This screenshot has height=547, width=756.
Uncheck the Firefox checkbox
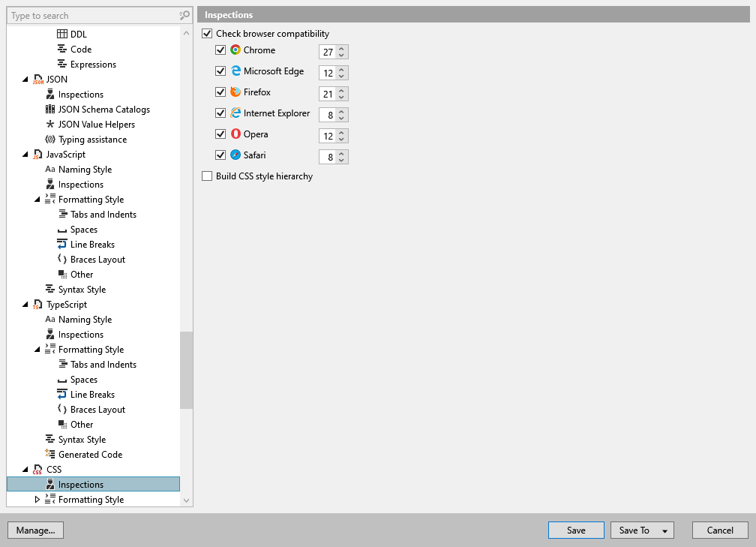click(x=220, y=92)
